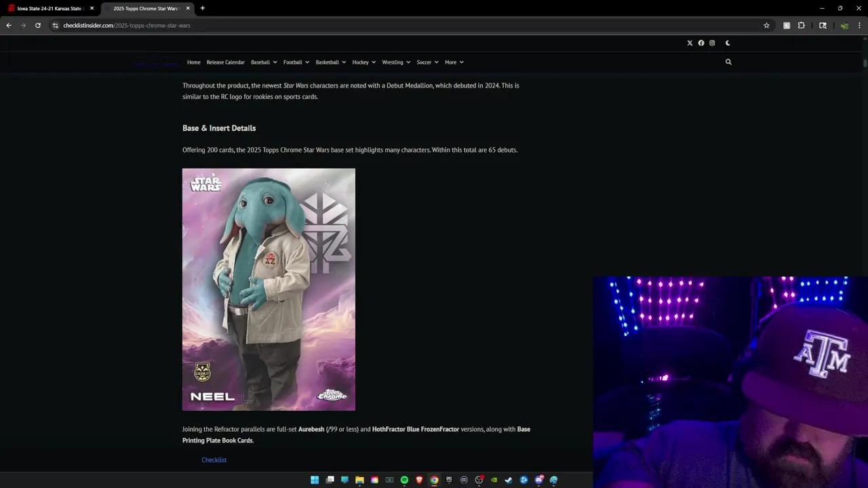
Task: Expand the Soccer dropdown menu
Action: 427,62
